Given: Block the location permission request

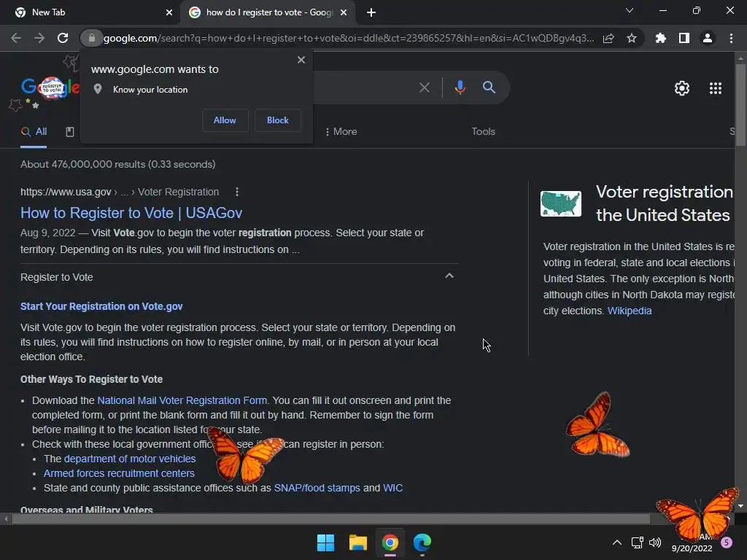Looking at the screenshot, I should (278, 120).
